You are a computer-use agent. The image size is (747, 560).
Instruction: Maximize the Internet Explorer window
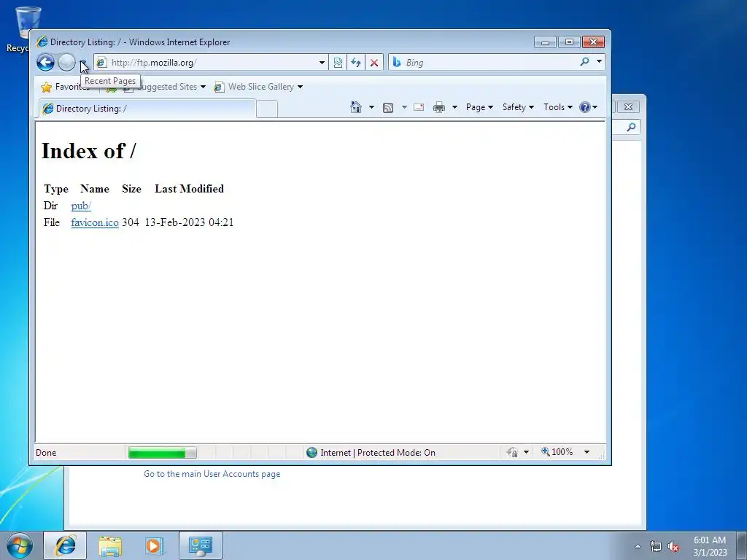click(x=569, y=42)
